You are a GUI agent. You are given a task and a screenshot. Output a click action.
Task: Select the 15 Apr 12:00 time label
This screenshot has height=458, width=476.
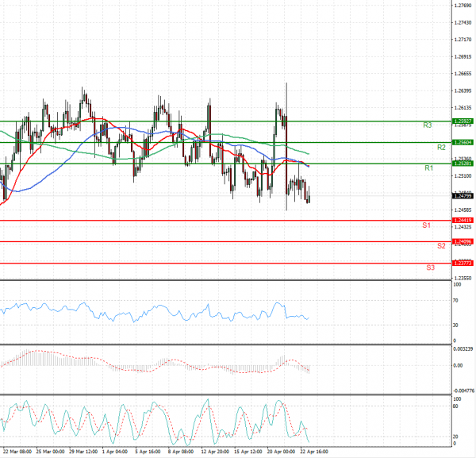click(248, 452)
